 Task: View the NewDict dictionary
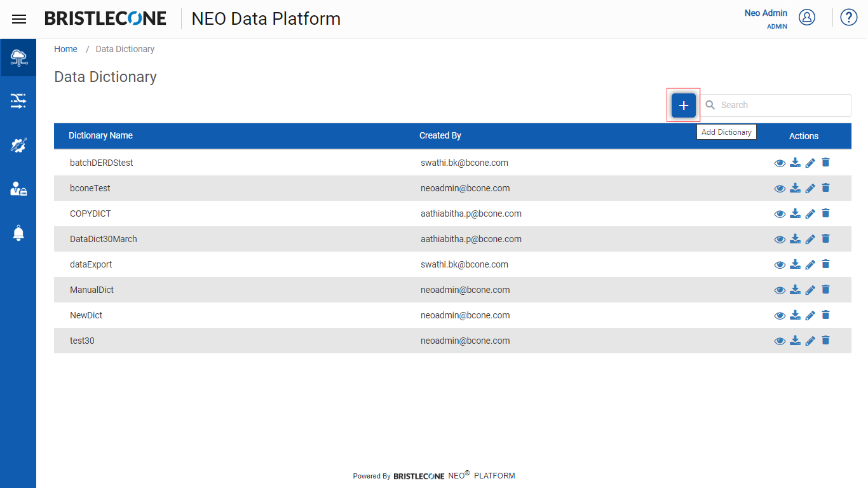click(x=780, y=316)
